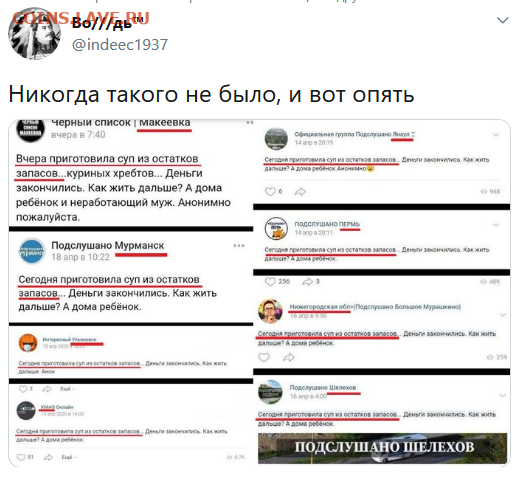Share the Подслушано Янаул post with the arrow icon
Image resolution: width=513 pixels, height=480 pixels.
pyautogui.click(x=300, y=191)
